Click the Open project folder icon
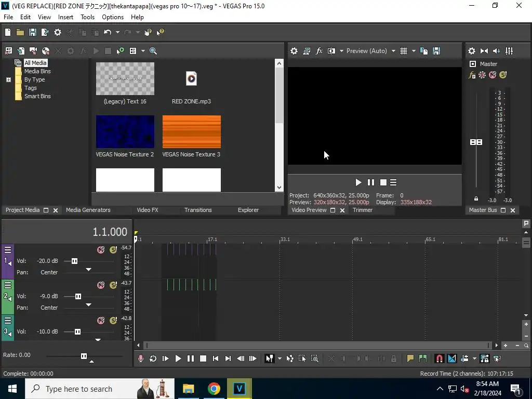 click(20, 32)
